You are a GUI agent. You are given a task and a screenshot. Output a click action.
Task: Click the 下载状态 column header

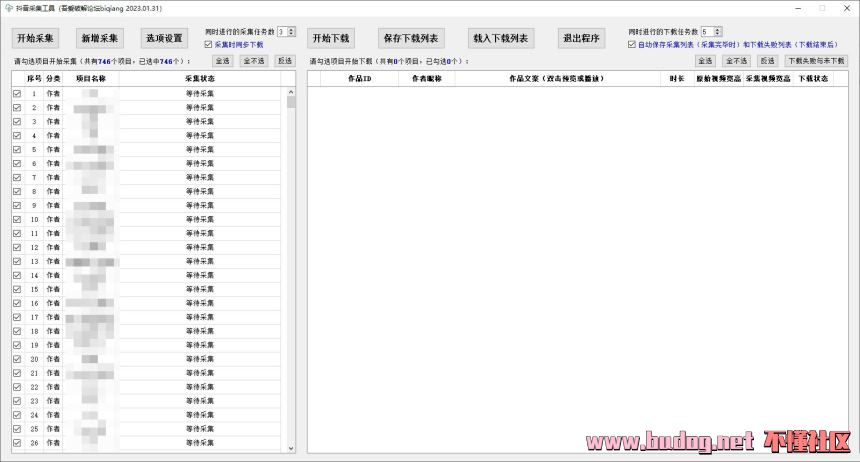813,79
